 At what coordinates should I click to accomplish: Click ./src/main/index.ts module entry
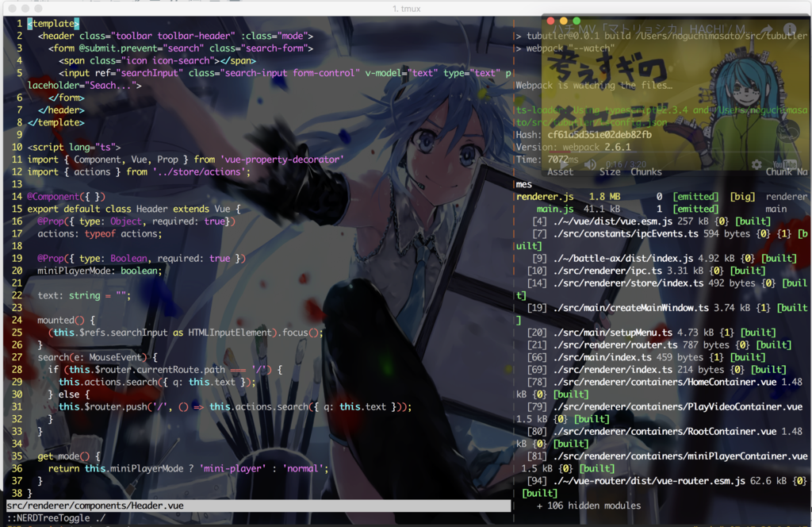(602, 358)
